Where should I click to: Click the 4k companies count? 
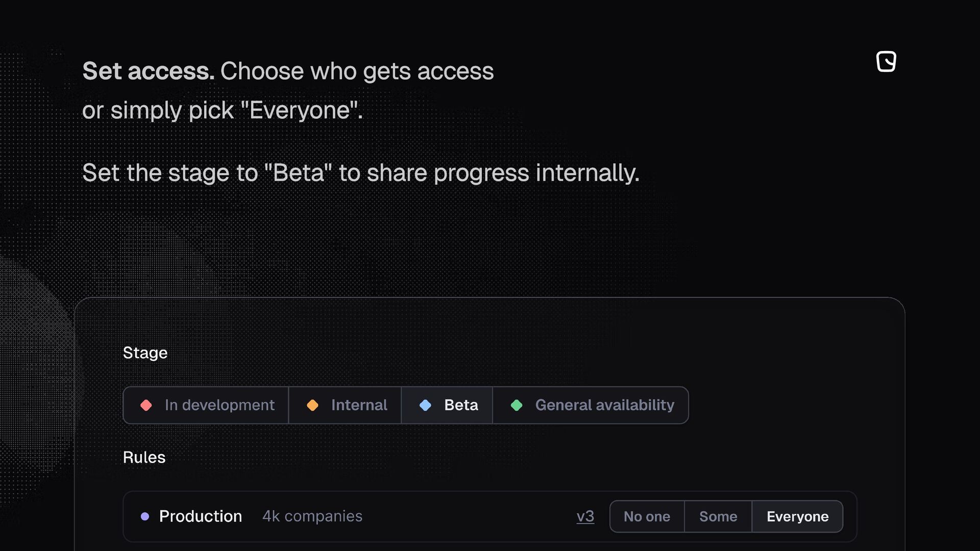312,516
